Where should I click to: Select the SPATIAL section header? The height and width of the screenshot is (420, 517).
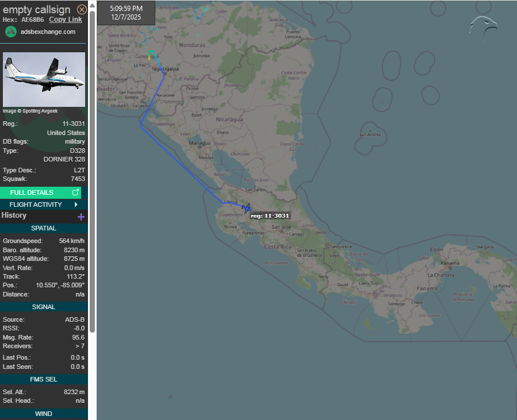(44, 228)
